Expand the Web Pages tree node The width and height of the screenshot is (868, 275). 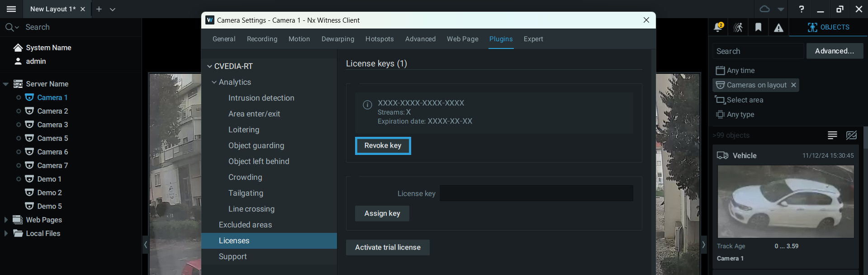[6, 220]
